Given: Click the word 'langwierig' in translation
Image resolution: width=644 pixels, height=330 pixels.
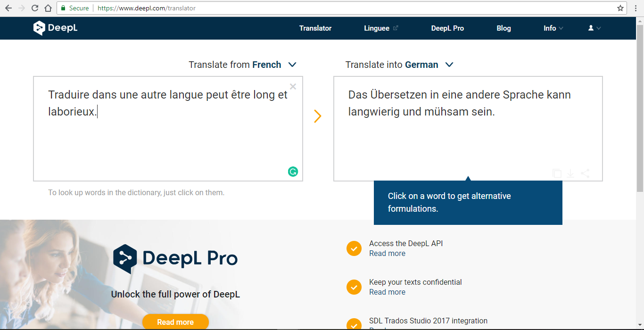Looking at the screenshot, I should tap(374, 112).
